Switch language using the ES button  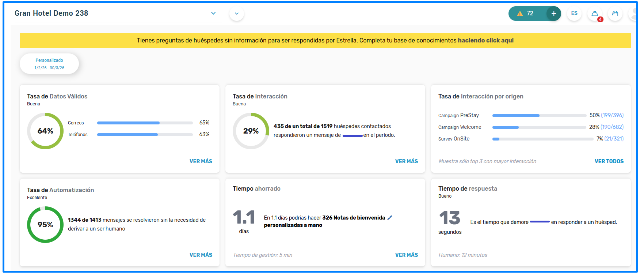[x=574, y=14]
